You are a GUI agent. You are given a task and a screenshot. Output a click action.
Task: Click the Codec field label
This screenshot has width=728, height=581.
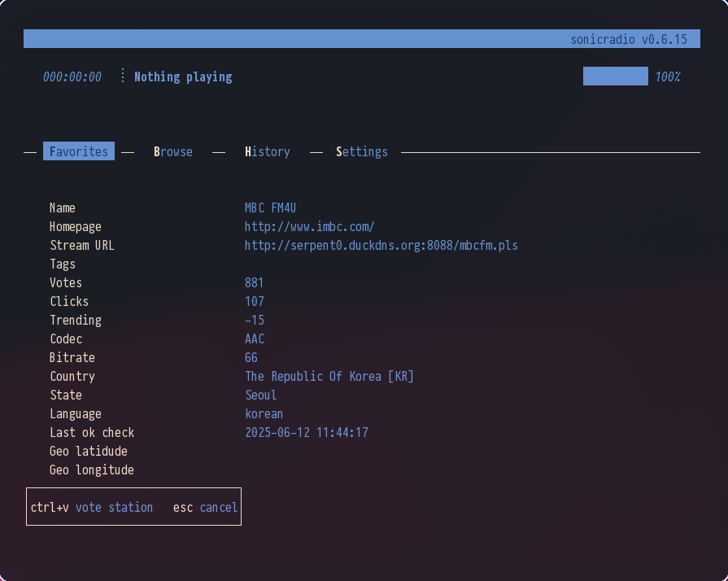click(65, 339)
